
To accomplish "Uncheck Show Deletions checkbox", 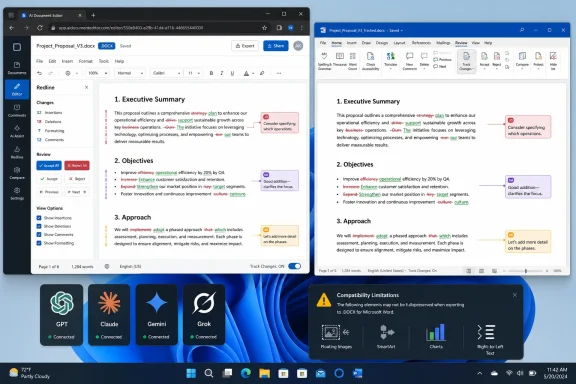I will click(x=39, y=226).
